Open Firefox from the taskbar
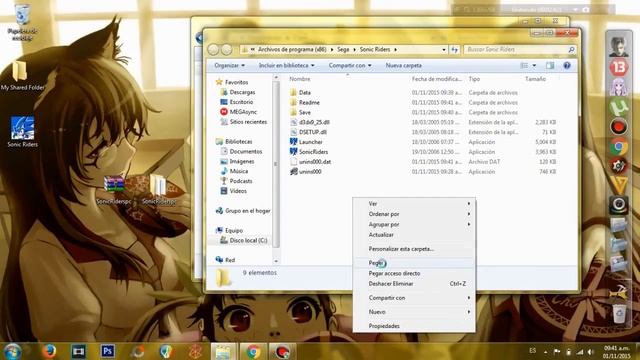 click(49, 351)
